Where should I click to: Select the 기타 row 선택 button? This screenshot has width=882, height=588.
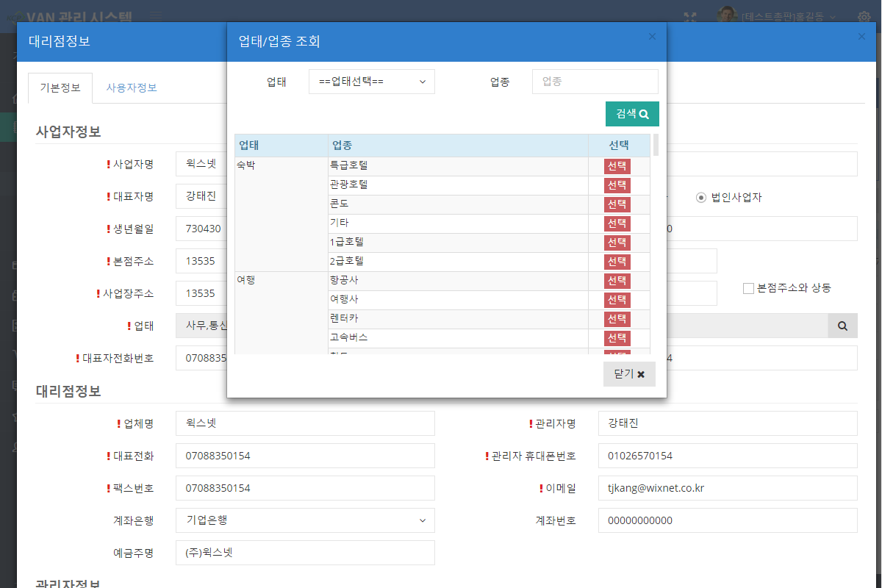617,223
